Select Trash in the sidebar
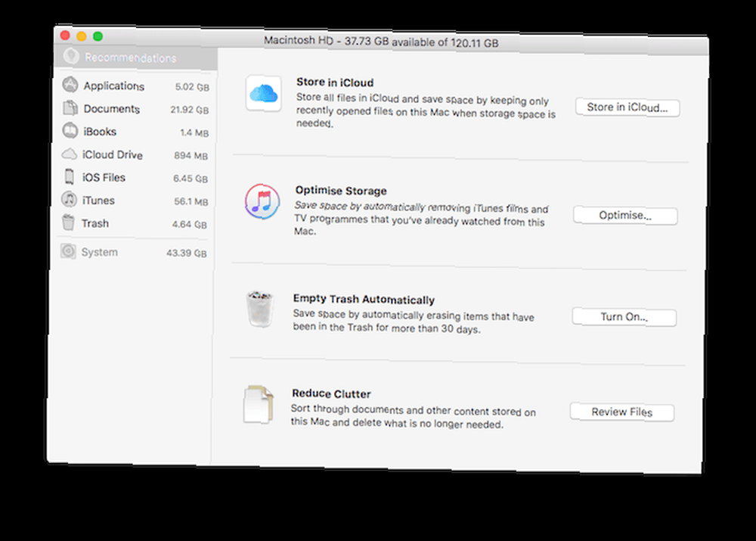This screenshot has height=541, width=756. click(x=133, y=224)
